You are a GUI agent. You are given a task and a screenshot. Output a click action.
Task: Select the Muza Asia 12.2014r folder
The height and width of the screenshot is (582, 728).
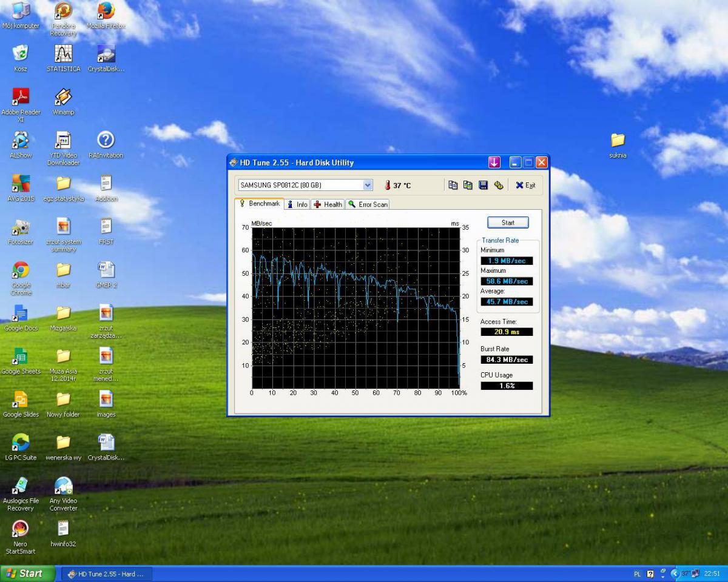click(63, 364)
